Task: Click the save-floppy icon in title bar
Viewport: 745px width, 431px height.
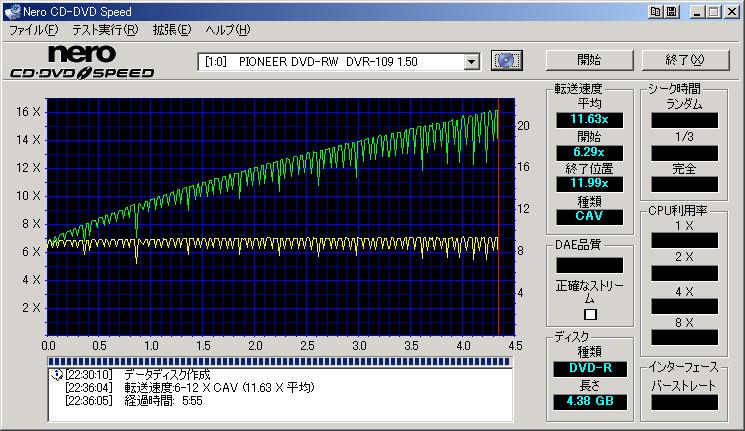Action: 671,11
